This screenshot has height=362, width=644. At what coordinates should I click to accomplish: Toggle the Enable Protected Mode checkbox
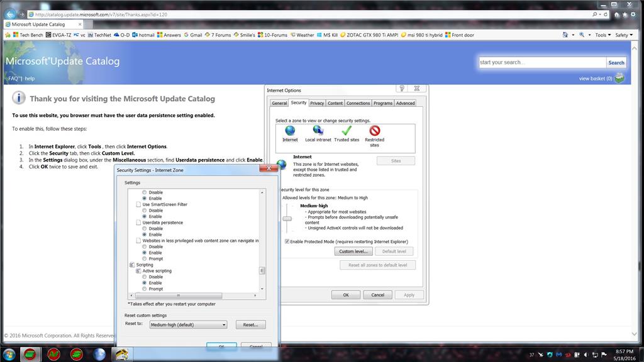tap(287, 241)
